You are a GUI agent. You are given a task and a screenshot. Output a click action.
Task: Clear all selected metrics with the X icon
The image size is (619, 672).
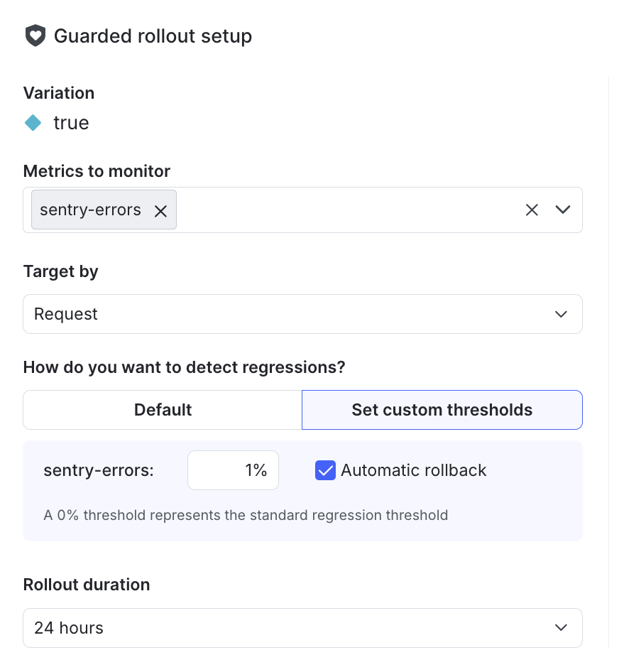click(532, 210)
